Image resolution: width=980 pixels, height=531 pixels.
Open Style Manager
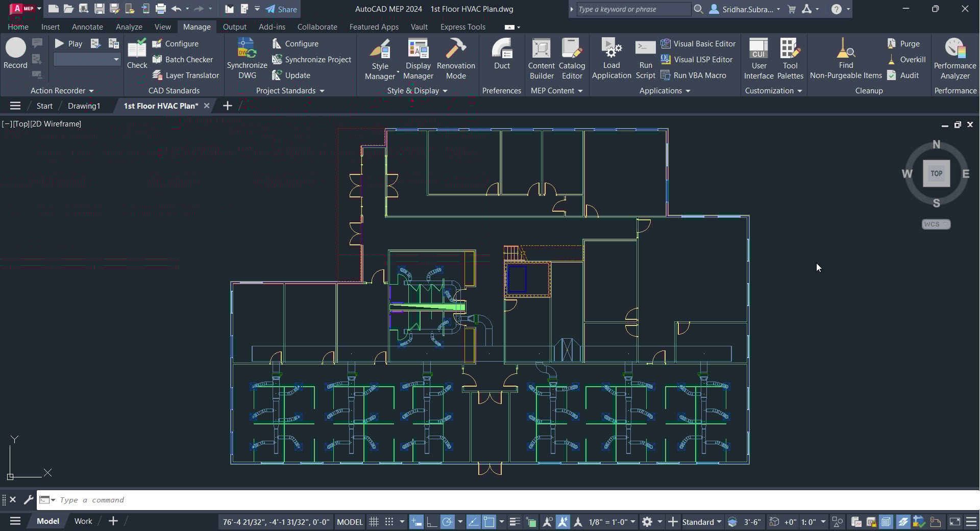click(380, 59)
